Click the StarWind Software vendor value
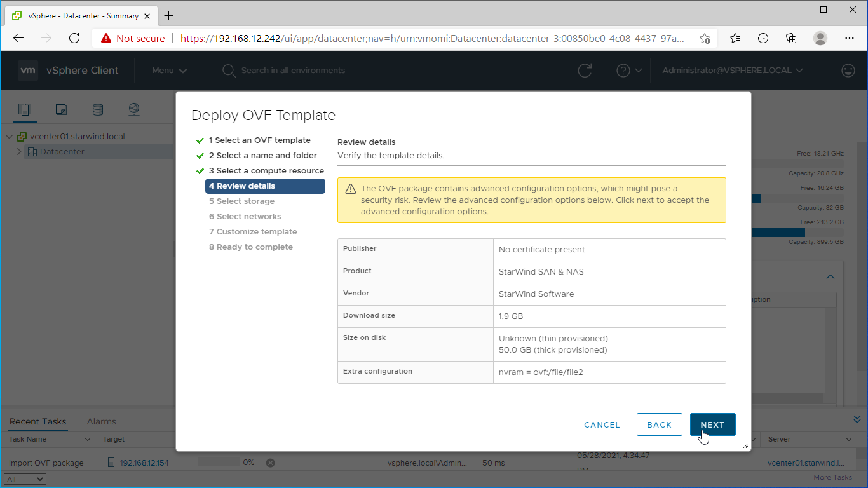Viewport: 868px width, 488px height. point(536,294)
